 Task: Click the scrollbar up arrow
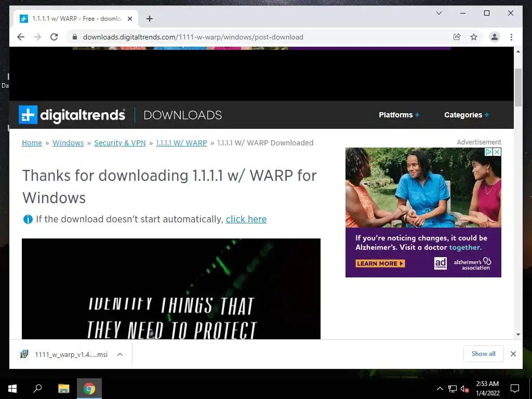pos(518,51)
